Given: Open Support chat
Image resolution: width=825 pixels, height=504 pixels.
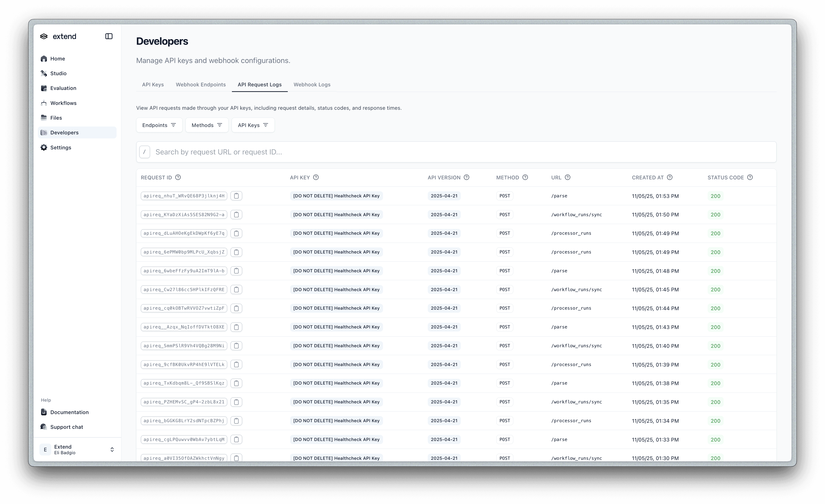Looking at the screenshot, I should [x=66, y=427].
